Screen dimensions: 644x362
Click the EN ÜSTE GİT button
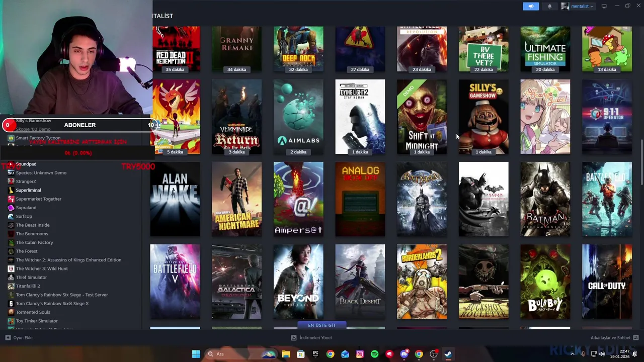click(x=322, y=325)
